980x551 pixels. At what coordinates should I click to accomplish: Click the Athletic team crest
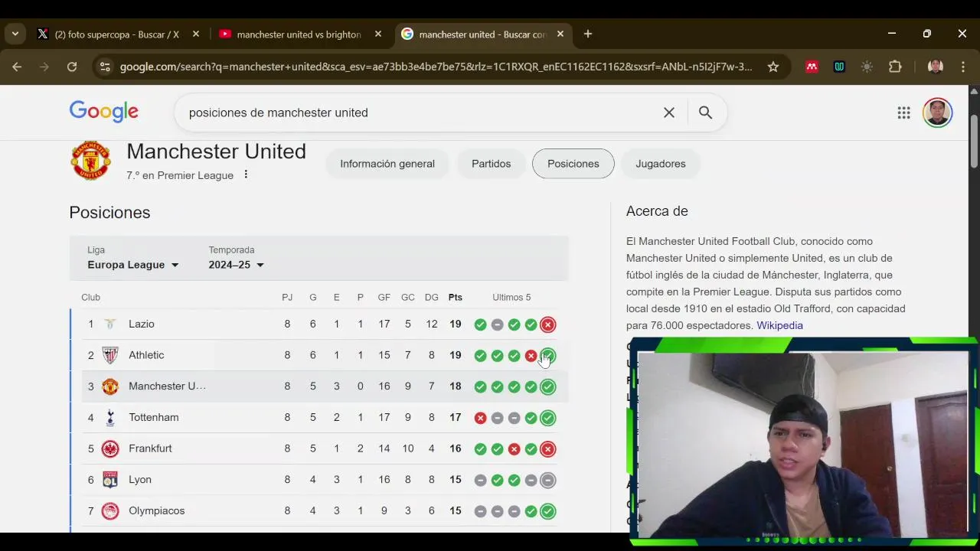[110, 355]
